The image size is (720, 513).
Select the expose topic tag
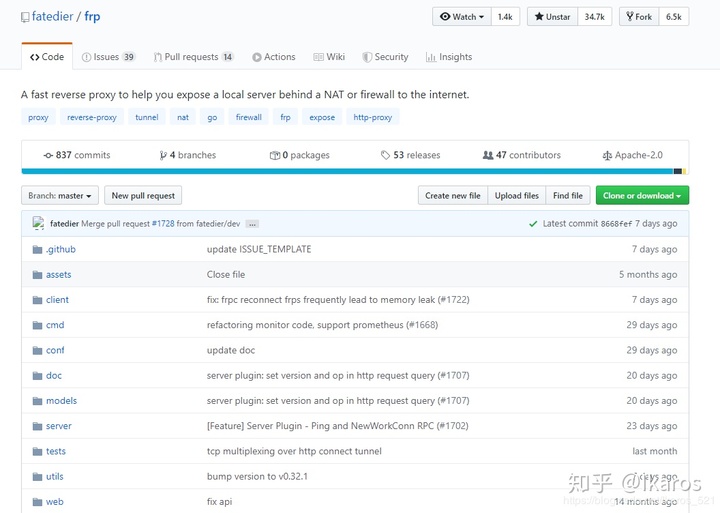[x=322, y=117]
